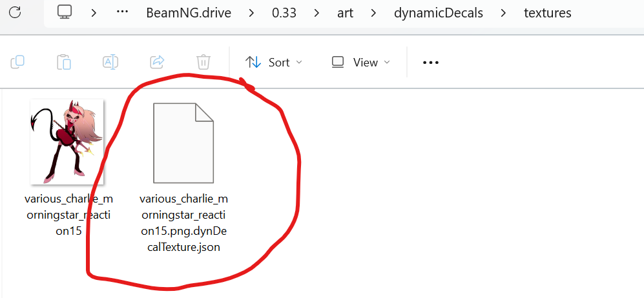Go to the 0.33 breadcrumb folder
Viewport: 644px width, 298px height.
(284, 13)
